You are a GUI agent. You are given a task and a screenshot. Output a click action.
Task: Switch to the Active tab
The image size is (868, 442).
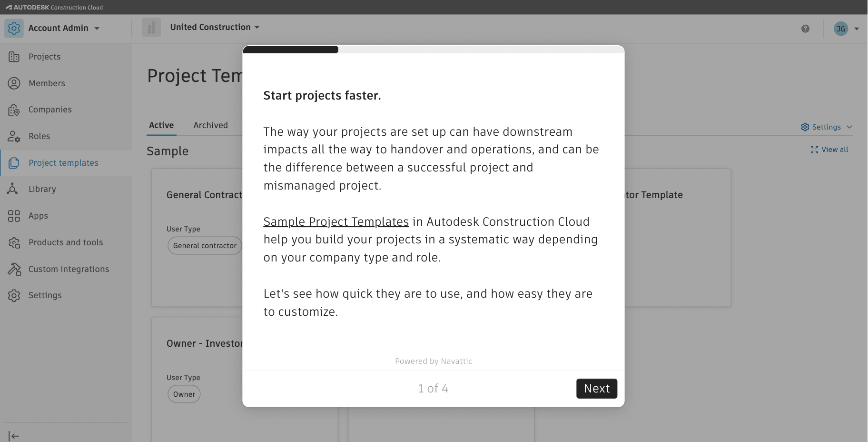point(161,125)
